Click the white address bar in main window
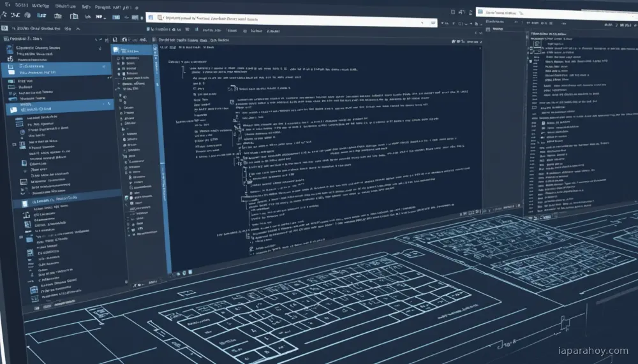The width and height of the screenshot is (638, 364). pyautogui.click(x=292, y=20)
